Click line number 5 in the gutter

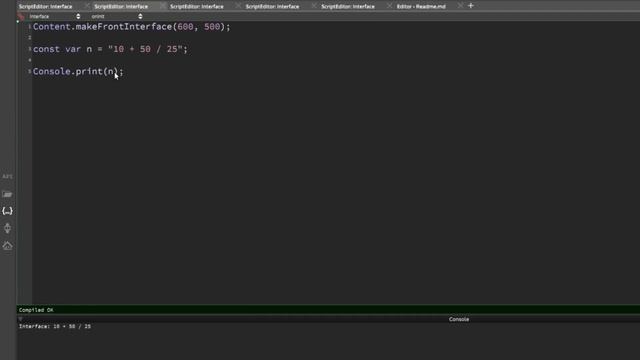(29, 71)
